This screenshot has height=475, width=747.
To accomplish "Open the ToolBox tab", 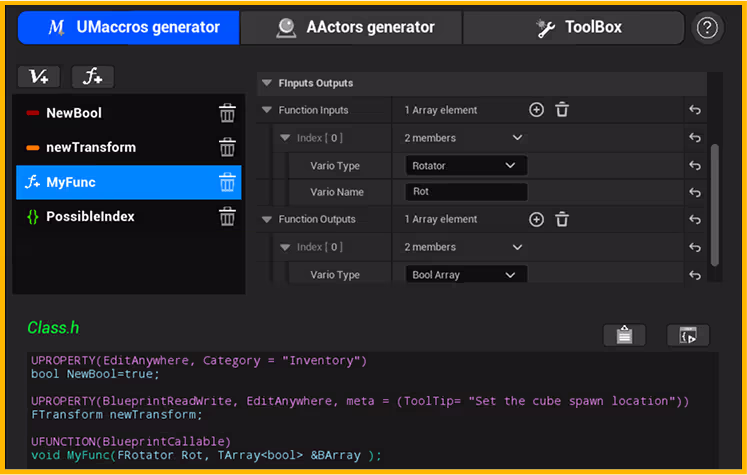I will (574, 28).
